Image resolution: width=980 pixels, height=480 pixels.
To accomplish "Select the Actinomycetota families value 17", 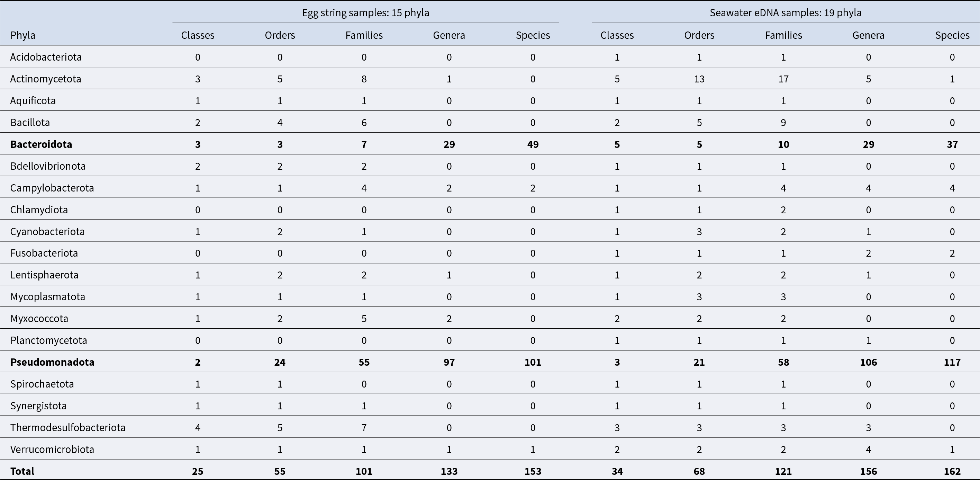I will (783, 79).
